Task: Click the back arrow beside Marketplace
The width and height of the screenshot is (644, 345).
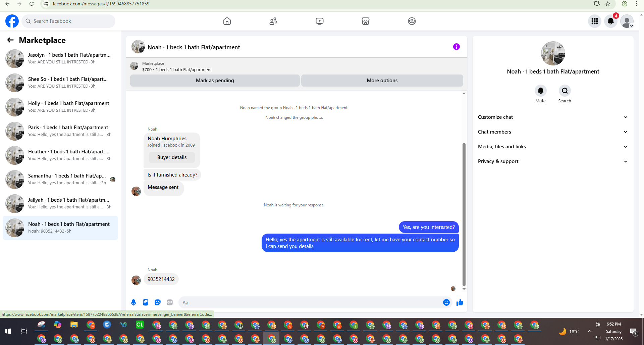Action: (10, 40)
